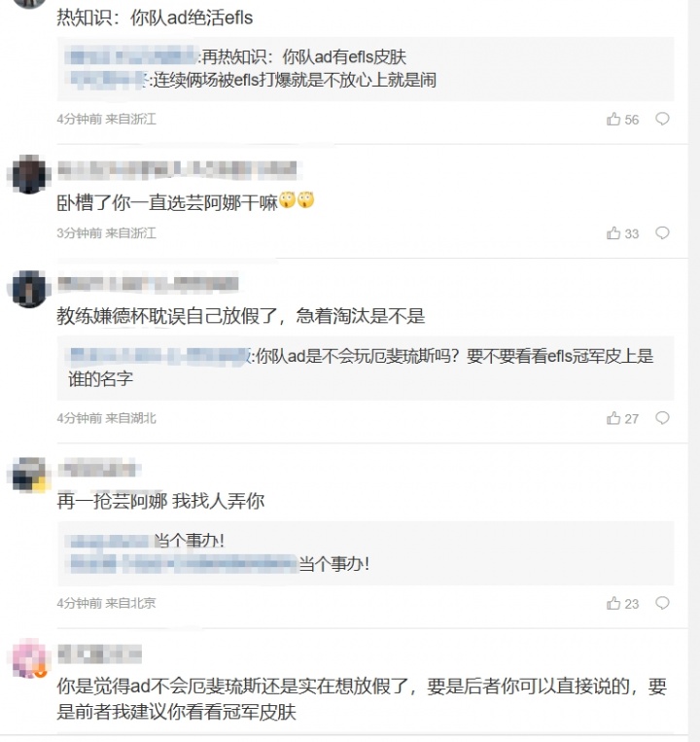Open avatar of 你是觉得ad不会厄斐琉斯 commenter
Viewport: 700px width, 742px height.
[30, 659]
